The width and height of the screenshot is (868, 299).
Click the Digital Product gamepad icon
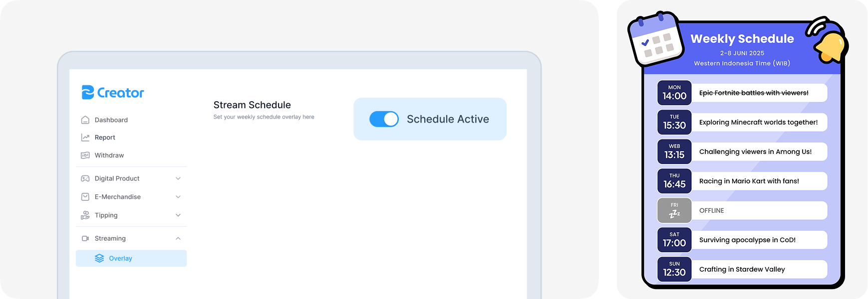pyautogui.click(x=85, y=178)
